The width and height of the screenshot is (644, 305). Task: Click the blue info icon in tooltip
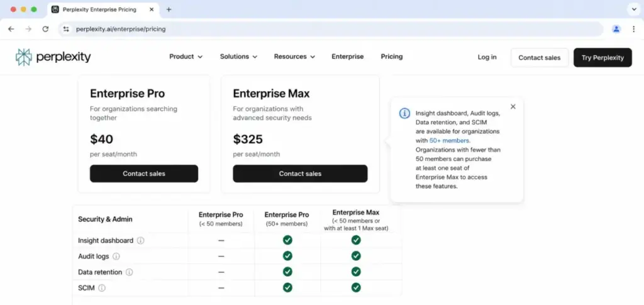coord(404,113)
